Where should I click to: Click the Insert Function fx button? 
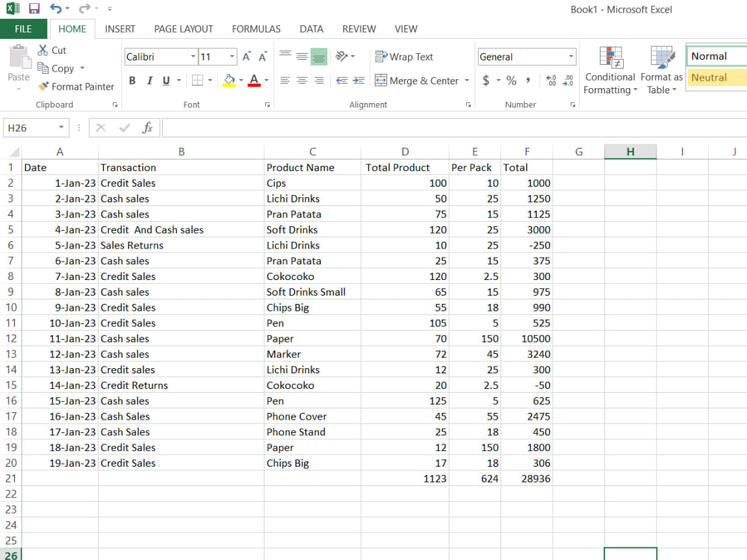pos(147,128)
